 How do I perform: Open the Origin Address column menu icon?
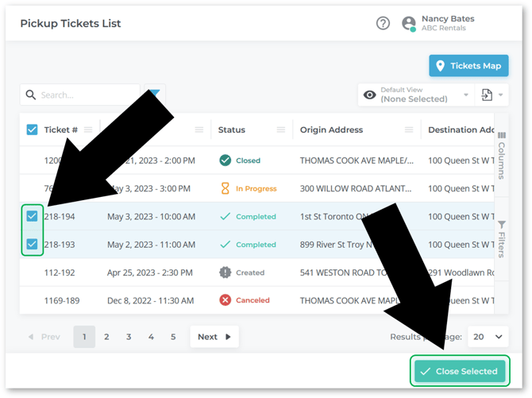pos(410,130)
